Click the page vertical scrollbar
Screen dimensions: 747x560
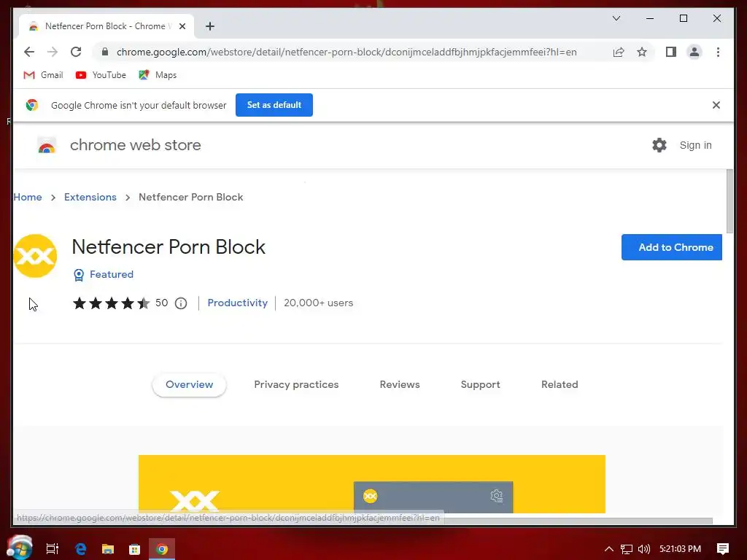729,201
